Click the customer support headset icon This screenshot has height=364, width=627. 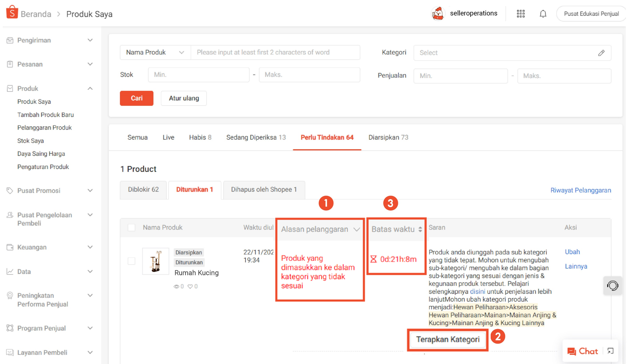(x=612, y=286)
